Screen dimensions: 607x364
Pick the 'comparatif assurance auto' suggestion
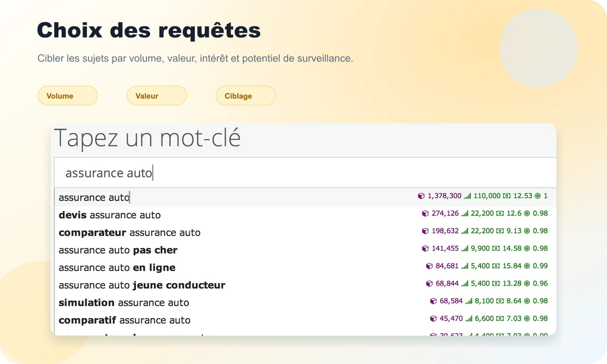point(305,320)
